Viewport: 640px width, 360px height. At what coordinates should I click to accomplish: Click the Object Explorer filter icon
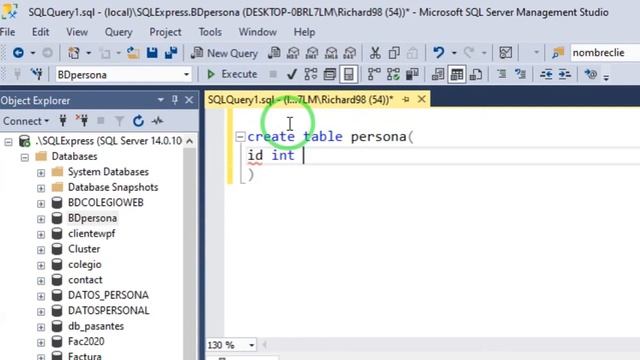pos(119,121)
